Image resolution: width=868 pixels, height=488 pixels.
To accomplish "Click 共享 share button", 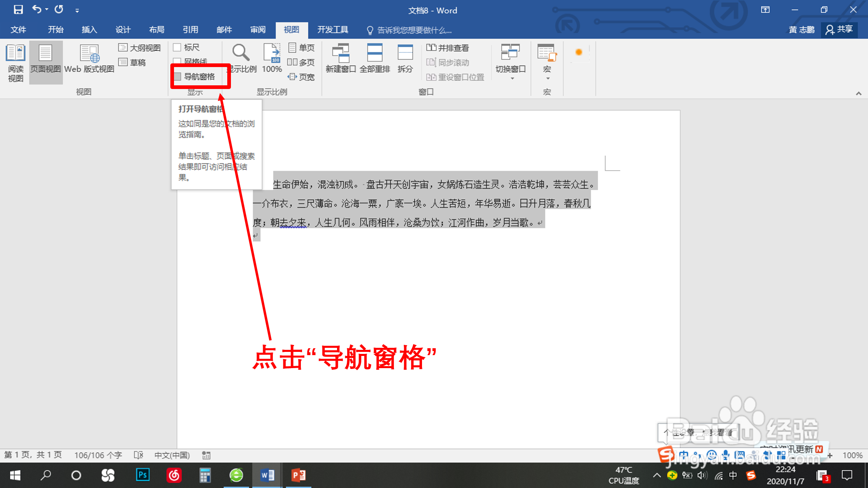I will click(x=840, y=30).
